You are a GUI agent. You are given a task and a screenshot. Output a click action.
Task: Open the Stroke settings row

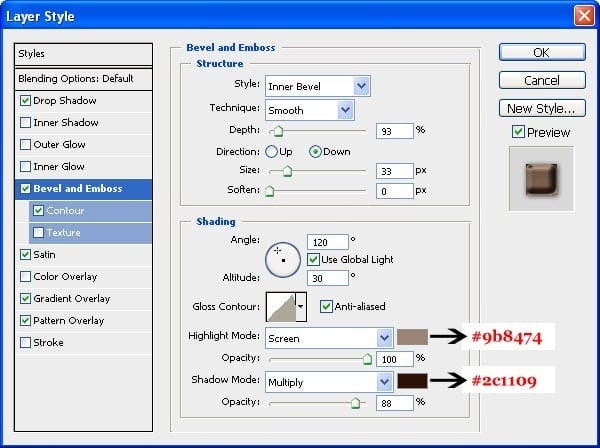[x=83, y=342]
